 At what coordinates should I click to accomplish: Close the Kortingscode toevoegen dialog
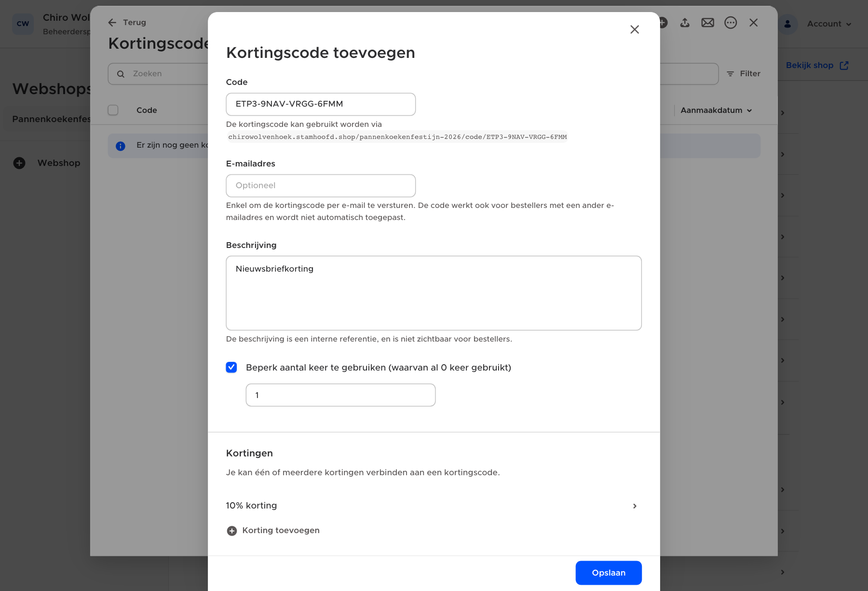(635, 29)
